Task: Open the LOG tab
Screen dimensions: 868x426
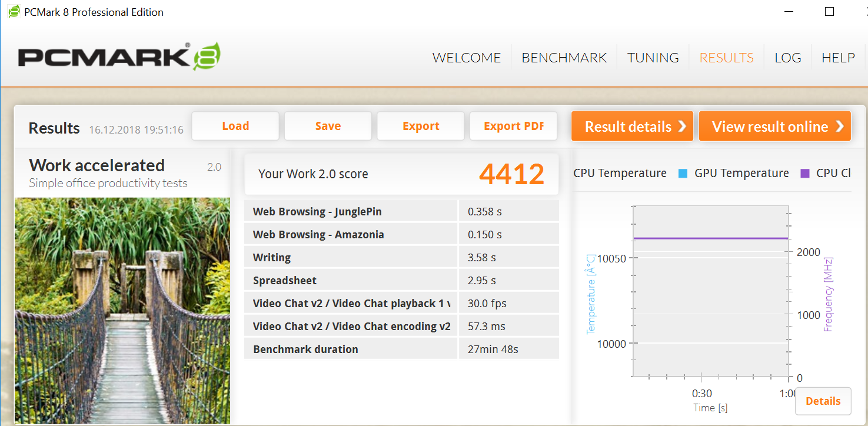Action: pos(788,58)
